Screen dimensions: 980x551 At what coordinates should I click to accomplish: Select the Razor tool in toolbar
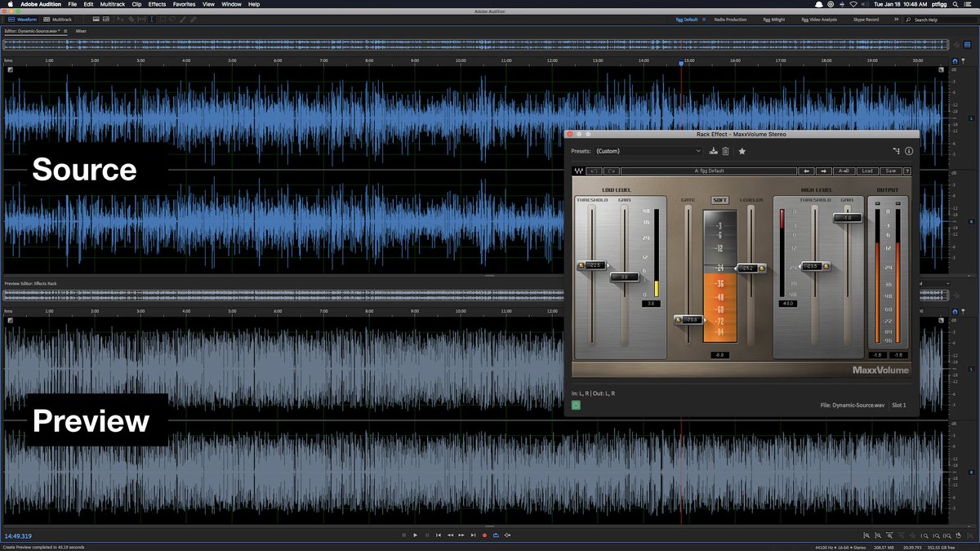pos(131,20)
